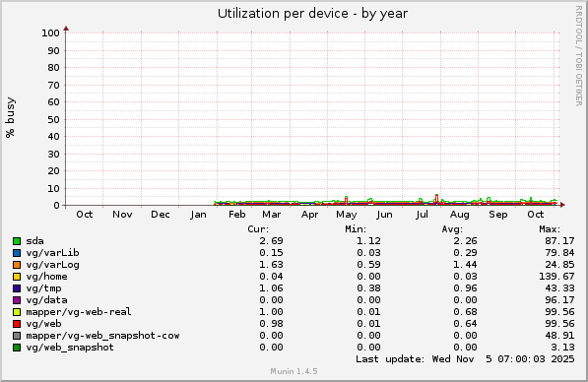Click vg/web average value 0.64
The image size is (588, 382).
click(x=465, y=324)
